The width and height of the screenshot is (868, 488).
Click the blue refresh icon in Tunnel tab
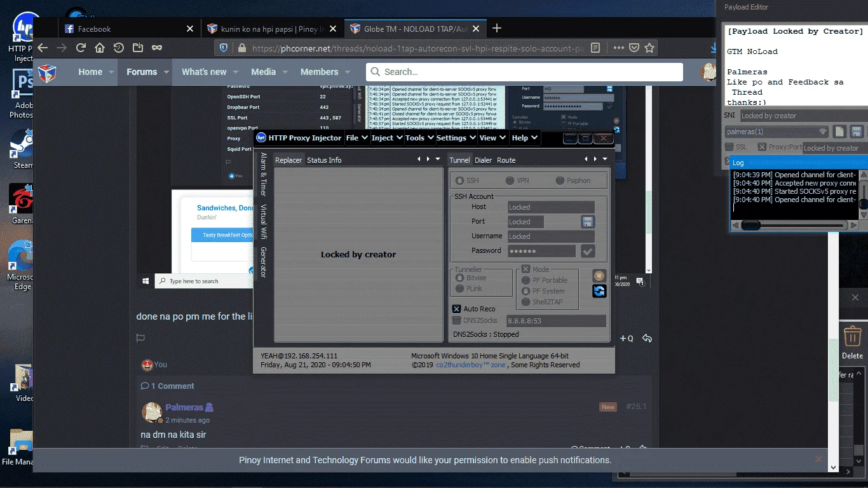point(599,291)
